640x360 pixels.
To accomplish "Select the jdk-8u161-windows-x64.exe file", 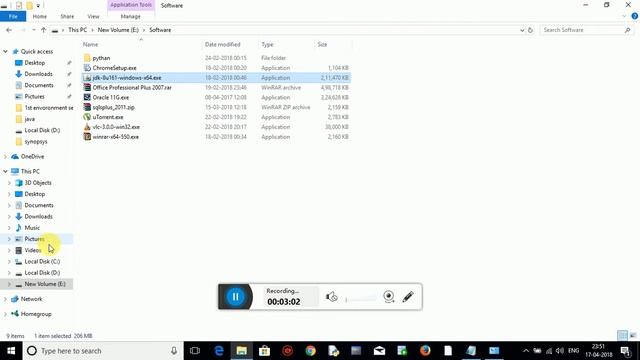I will (216, 78).
